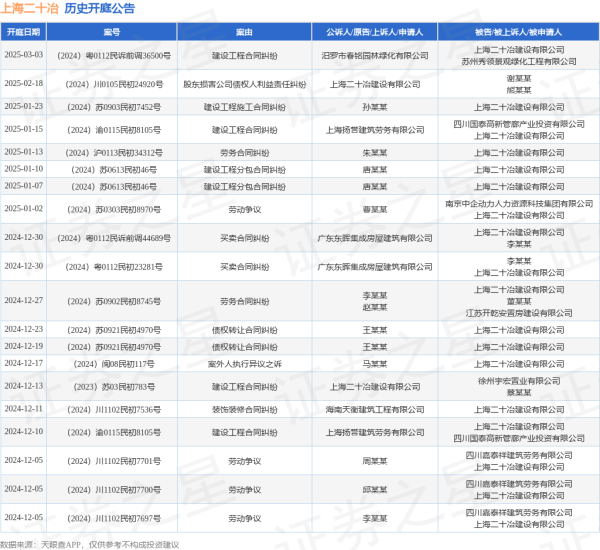Select the date cell 2025-01-07
The height and width of the screenshot is (550, 600).
[x=23, y=186]
